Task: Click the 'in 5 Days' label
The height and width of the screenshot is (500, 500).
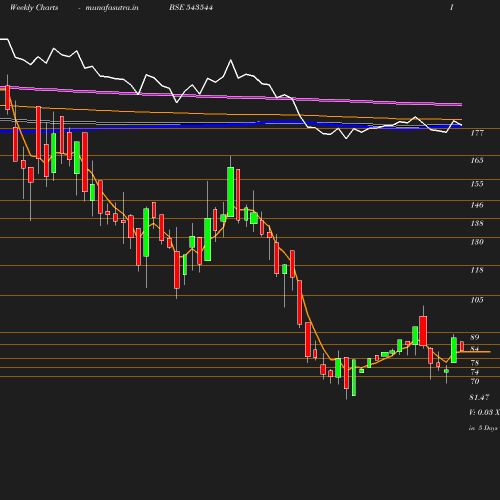Action: click(x=483, y=428)
